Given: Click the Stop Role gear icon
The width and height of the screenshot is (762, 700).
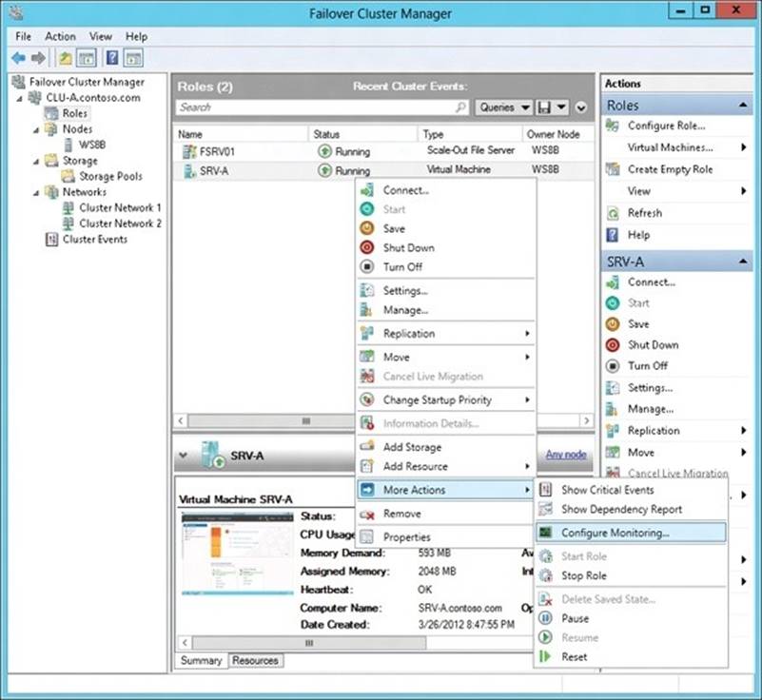Looking at the screenshot, I should [546, 575].
